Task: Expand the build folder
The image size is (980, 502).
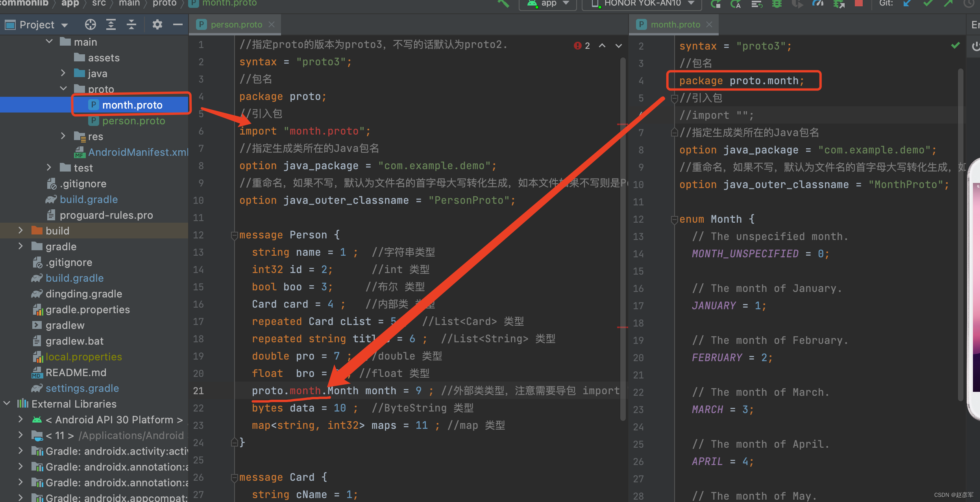Action: (20, 231)
